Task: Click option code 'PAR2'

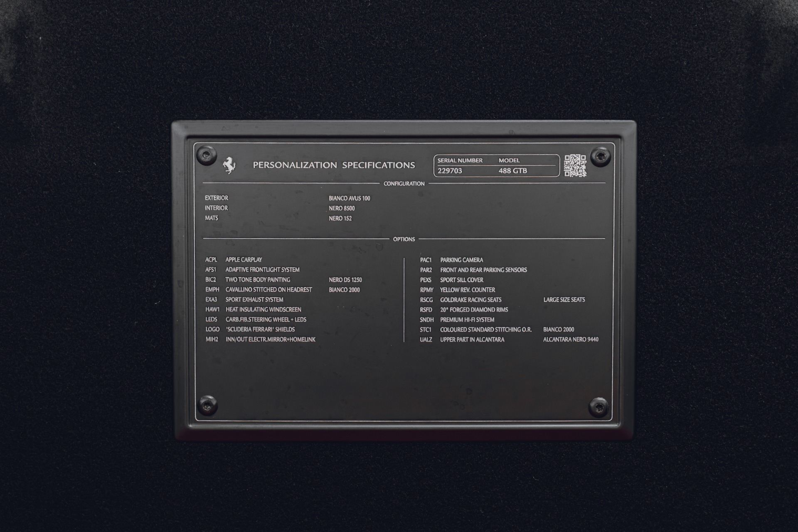Action: pyautogui.click(x=426, y=270)
